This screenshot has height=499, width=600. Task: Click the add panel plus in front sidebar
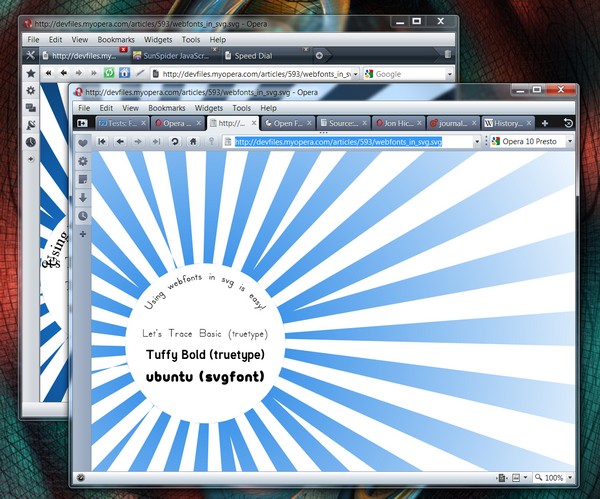83,234
